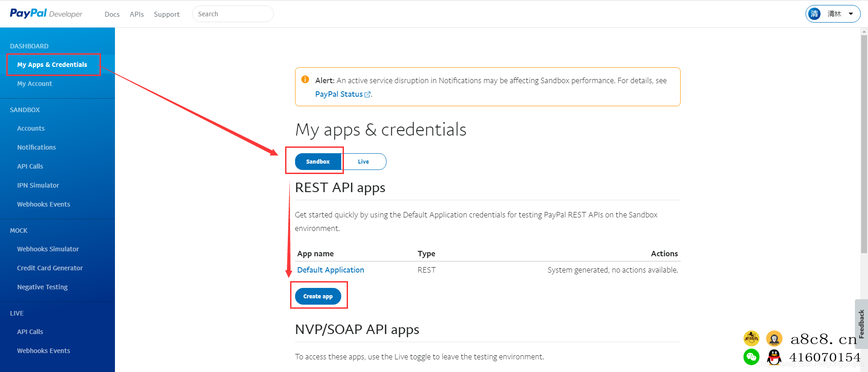868x372 pixels.
Task: Open the Feedback side tab
Action: coord(861,324)
